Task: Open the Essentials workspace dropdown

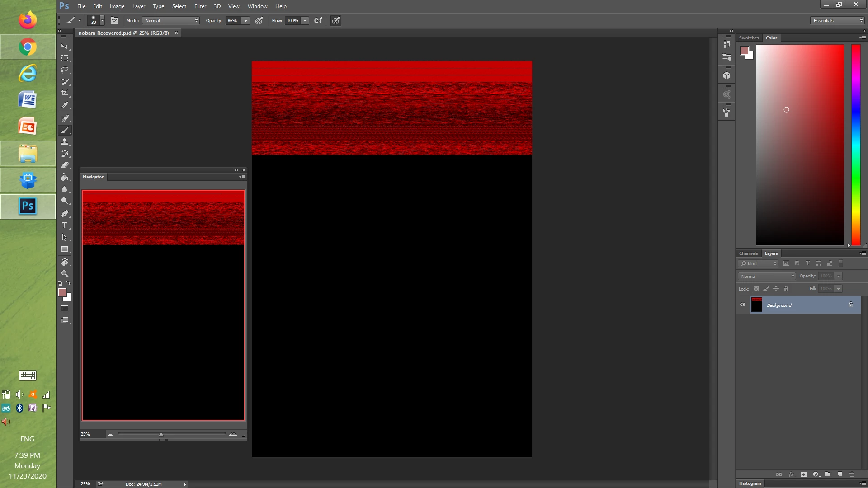Action: pos(837,21)
